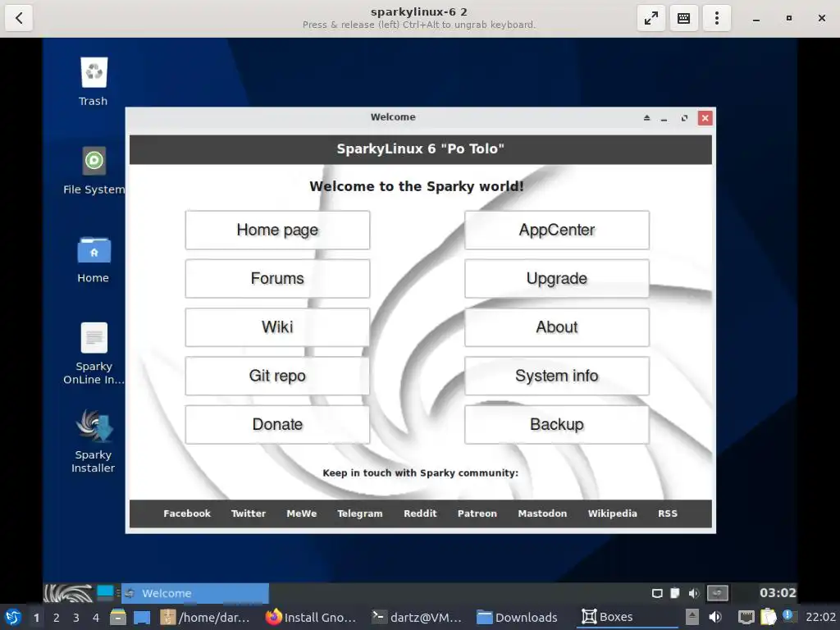
Task: Click the host taskbar volume icon
Action: coord(715,617)
